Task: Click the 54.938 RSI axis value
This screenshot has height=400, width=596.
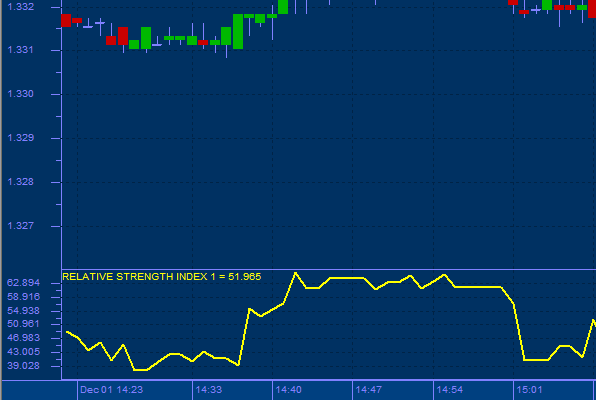Action: [24, 311]
